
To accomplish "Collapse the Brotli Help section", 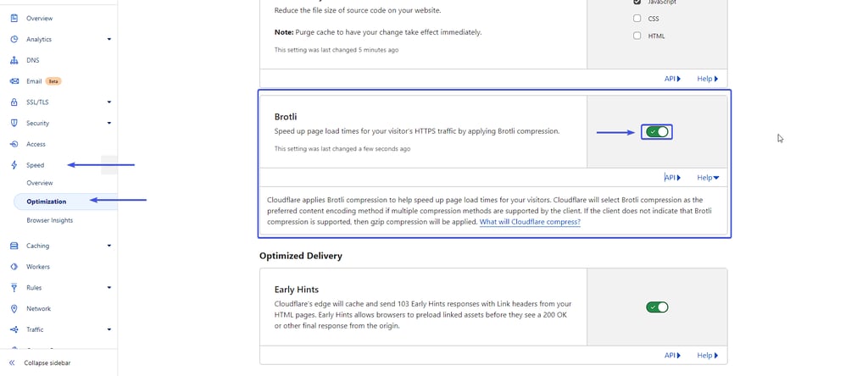I will pyautogui.click(x=708, y=178).
